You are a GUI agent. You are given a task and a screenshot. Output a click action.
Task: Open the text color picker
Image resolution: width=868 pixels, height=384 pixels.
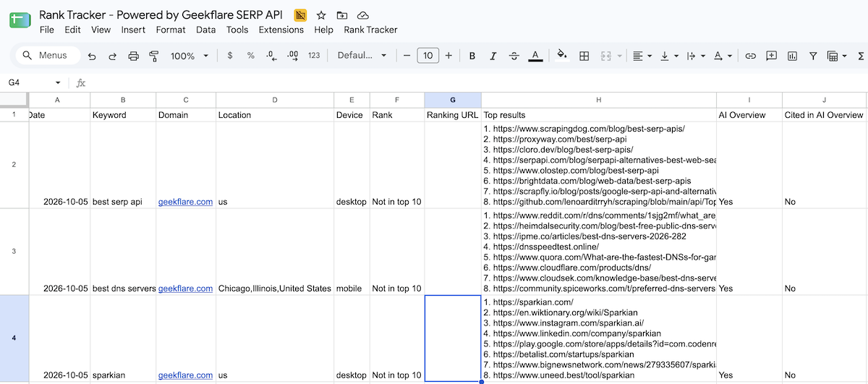coord(535,56)
